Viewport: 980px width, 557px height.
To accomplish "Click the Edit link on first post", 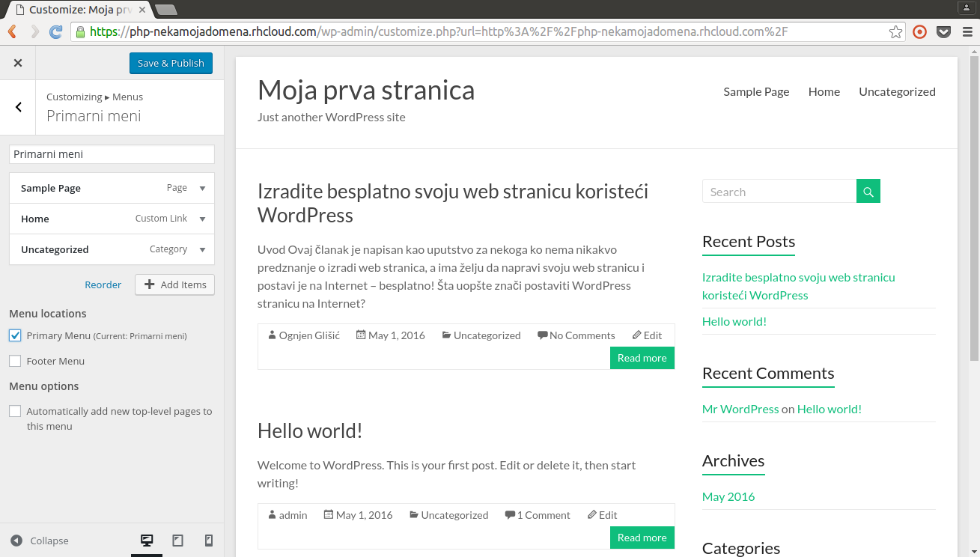I will click(653, 335).
